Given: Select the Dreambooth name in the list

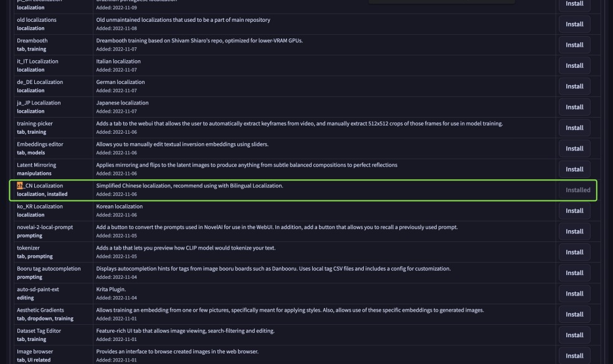Looking at the screenshot, I should pyautogui.click(x=32, y=40).
